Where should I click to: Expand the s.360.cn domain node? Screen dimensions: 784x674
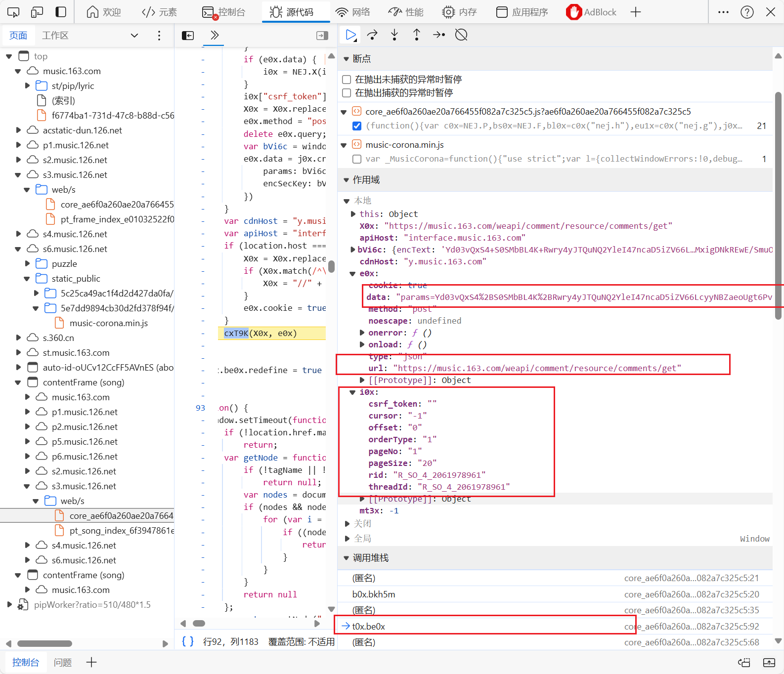18,338
